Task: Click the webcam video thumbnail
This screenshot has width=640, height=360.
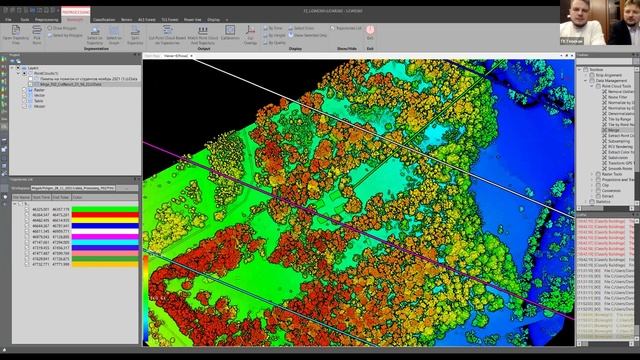Action: point(600,22)
